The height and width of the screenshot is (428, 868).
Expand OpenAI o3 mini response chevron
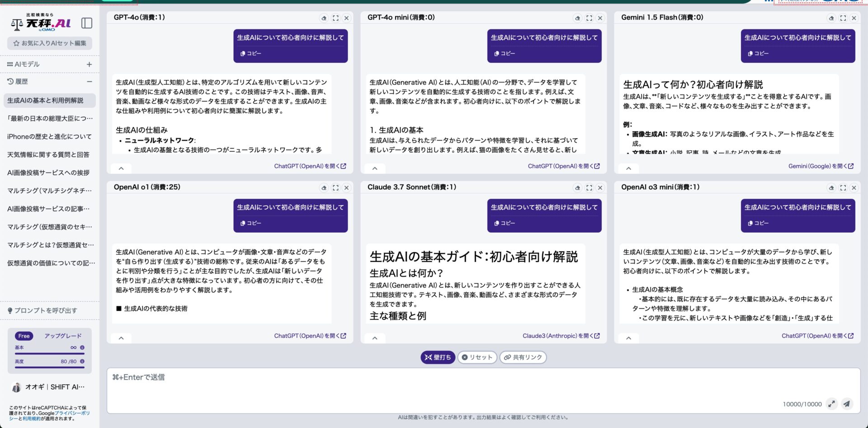point(628,338)
